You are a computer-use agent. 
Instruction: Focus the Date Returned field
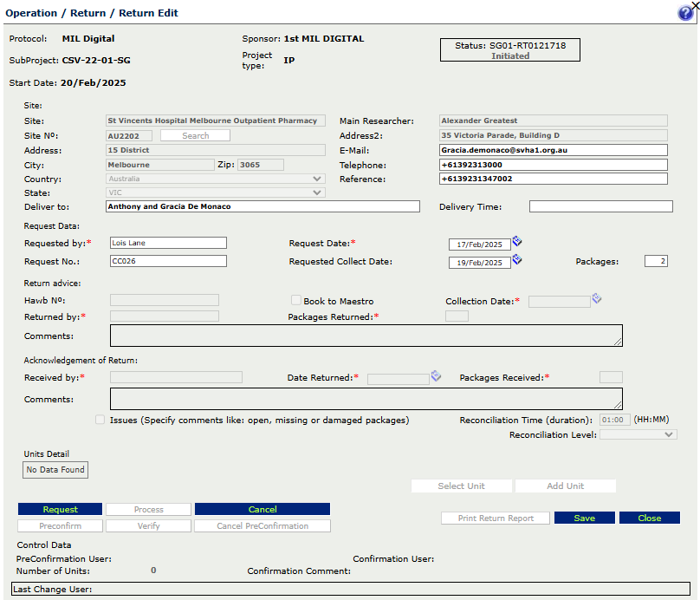[x=399, y=379]
